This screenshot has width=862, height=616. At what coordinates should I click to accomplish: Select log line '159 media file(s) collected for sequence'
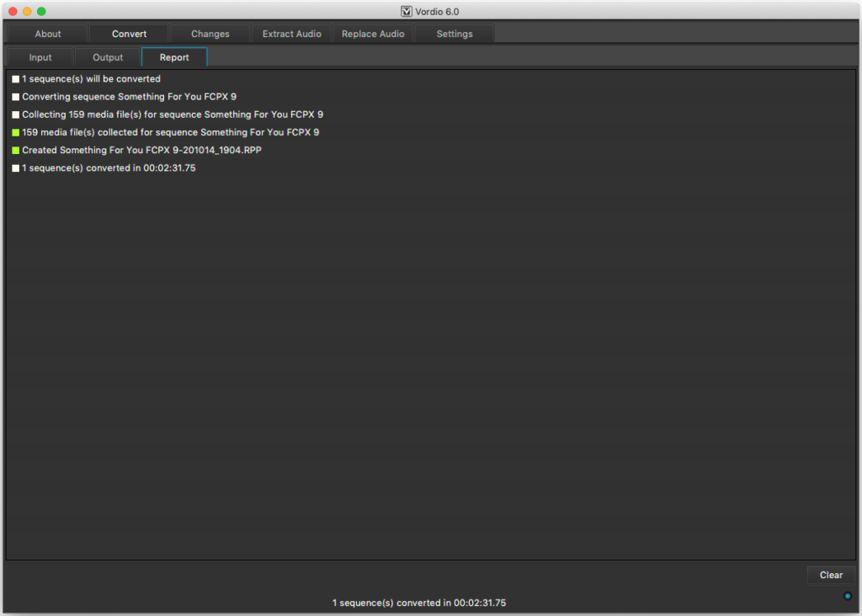click(170, 132)
